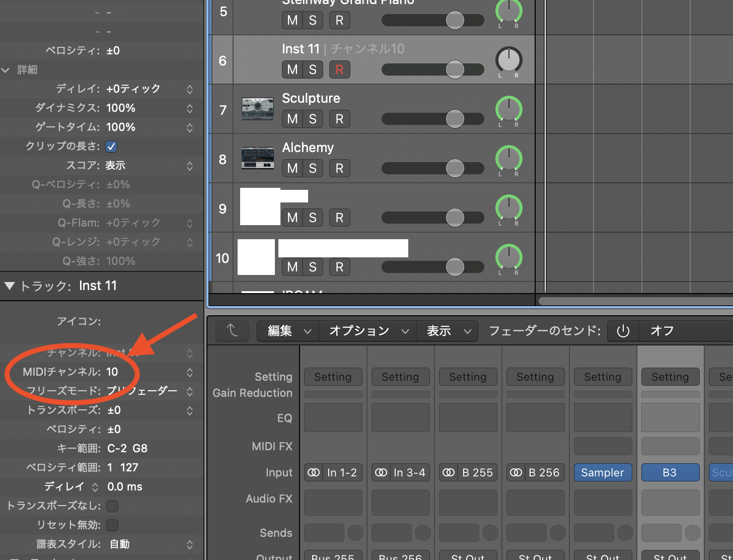The height and width of the screenshot is (560, 733).
Task: Mute the Sculpture track
Action: point(292,119)
